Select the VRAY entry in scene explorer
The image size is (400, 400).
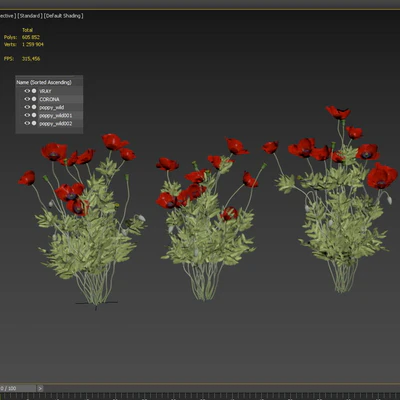(x=45, y=91)
